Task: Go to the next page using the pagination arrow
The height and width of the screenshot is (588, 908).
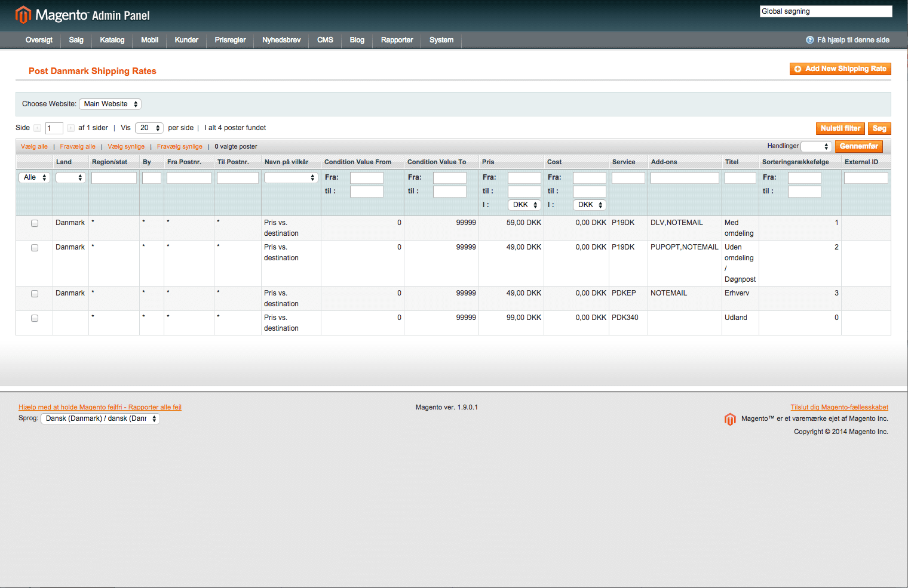Action: pos(70,128)
